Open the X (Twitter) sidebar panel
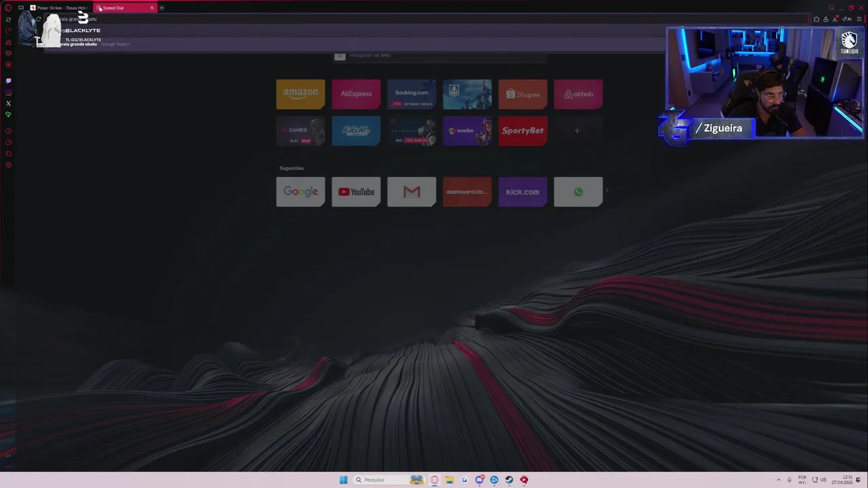This screenshot has width=868, height=488. pos(8,103)
